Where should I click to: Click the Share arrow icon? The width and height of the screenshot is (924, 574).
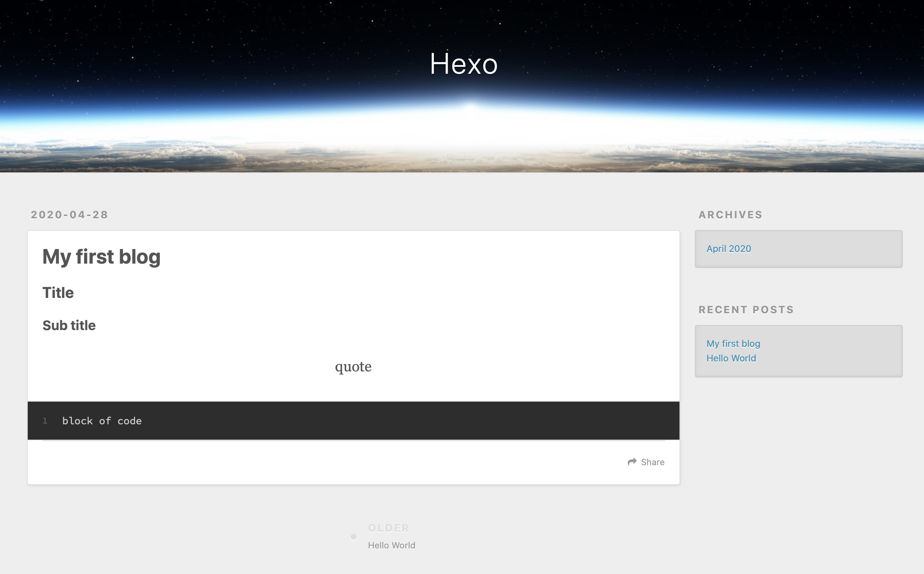pos(632,462)
